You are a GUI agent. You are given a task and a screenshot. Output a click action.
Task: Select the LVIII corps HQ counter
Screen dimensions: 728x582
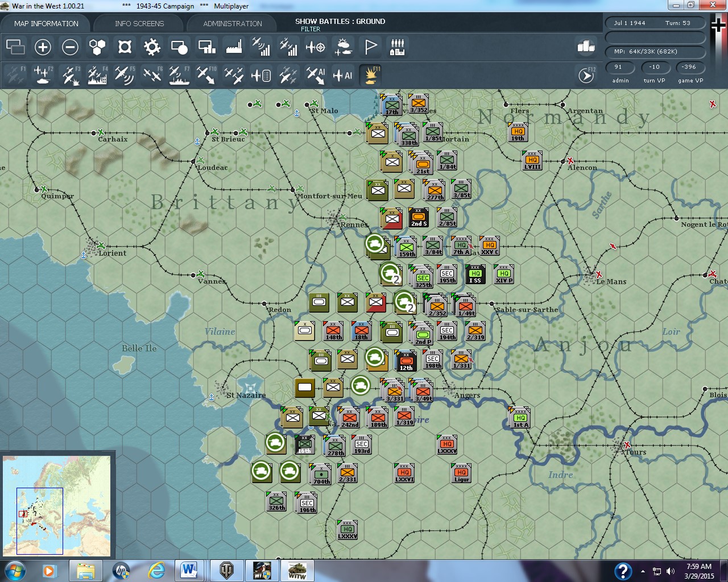[532, 160]
